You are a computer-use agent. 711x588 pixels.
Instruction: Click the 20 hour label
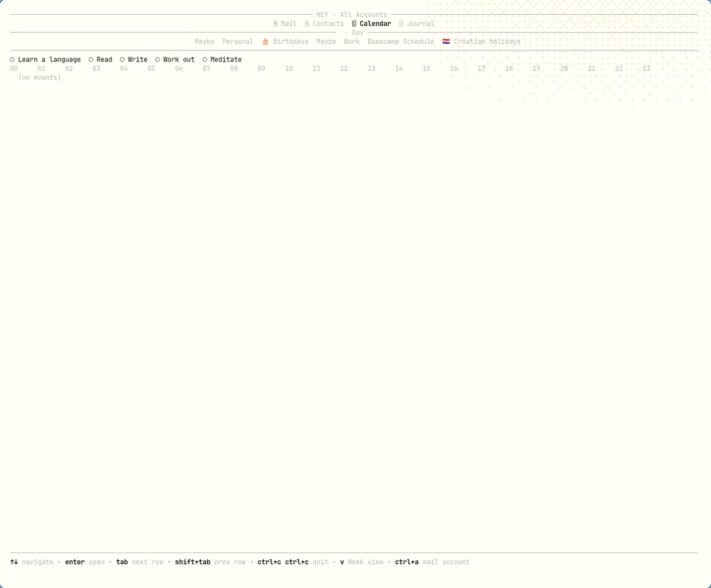click(x=564, y=69)
